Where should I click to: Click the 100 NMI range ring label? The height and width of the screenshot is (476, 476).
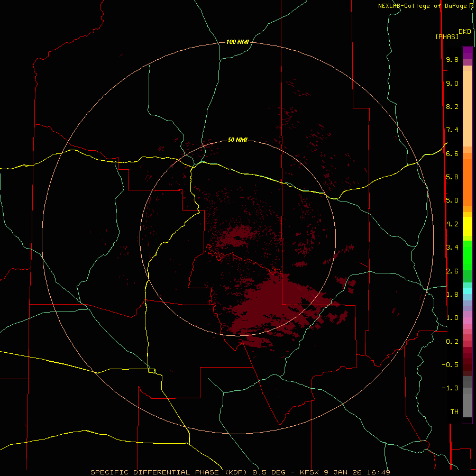tap(237, 42)
